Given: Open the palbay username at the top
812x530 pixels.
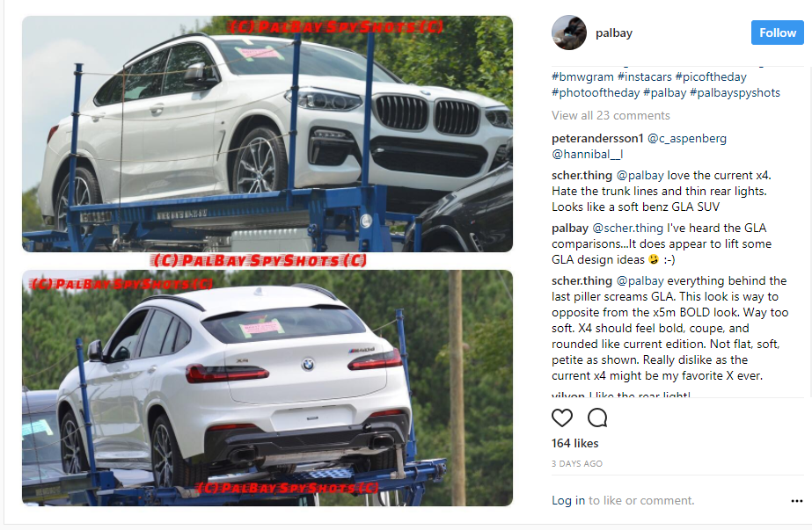Looking at the screenshot, I should click(x=614, y=33).
